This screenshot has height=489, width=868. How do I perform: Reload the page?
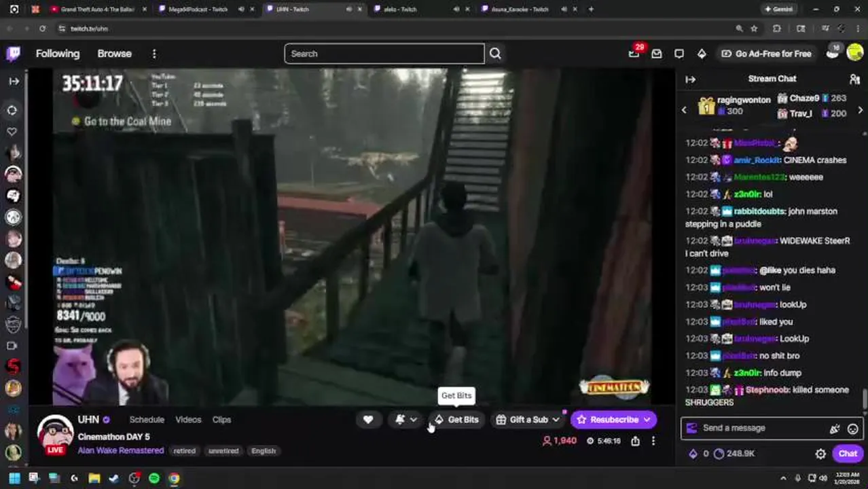click(x=42, y=29)
